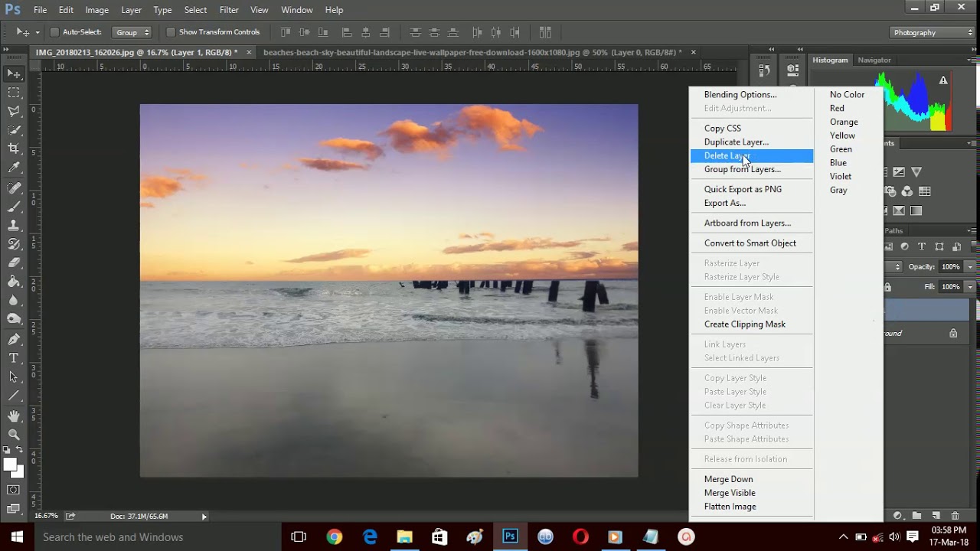Screen dimensions: 980x551
Task: Open the Histogram panel flyout menu
Action: 971,60
